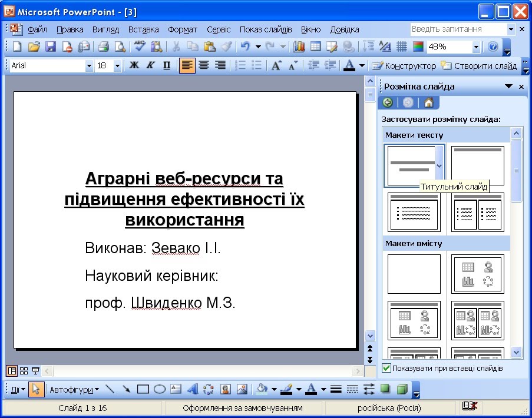Open the Дії drawing menu
532x418 pixels.
18,390
